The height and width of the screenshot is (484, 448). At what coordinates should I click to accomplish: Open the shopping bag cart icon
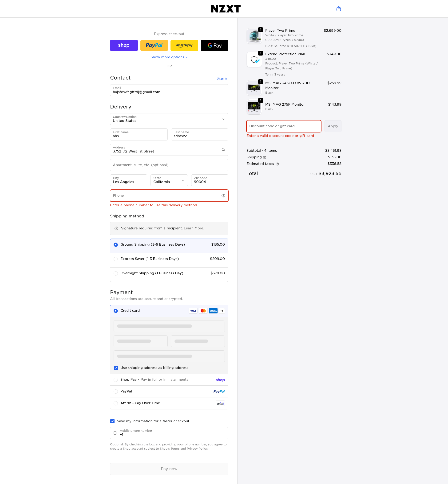pos(338,9)
